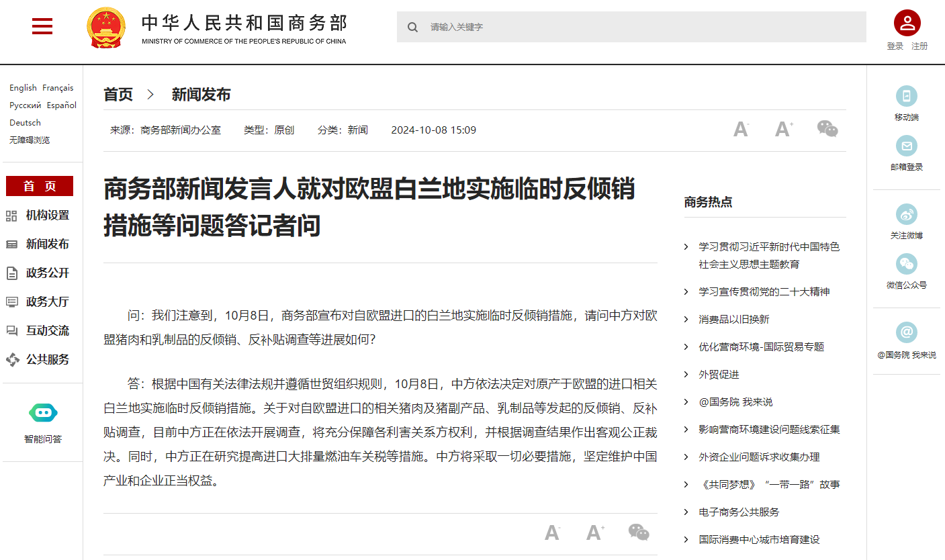Screen dimensions: 945x560
Task: Open 外贸促进 hot topic link
Action: tap(719, 375)
